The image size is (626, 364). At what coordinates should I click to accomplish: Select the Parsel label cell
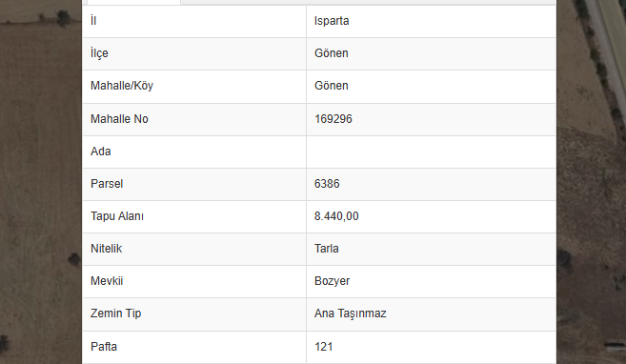click(194, 185)
